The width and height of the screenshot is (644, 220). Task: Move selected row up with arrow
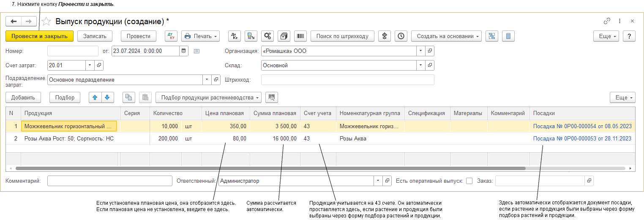pyautogui.click(x=95, y=97)
